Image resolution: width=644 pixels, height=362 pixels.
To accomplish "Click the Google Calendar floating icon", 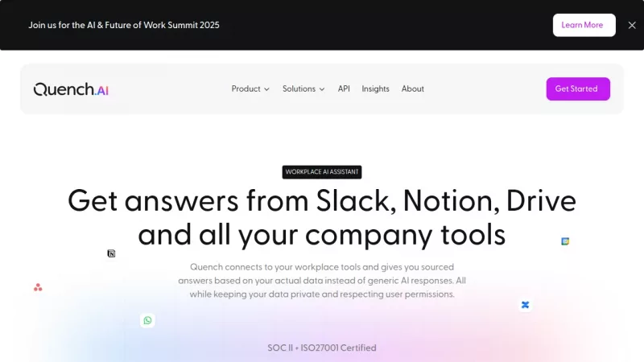I will pyautogui.click(x=565, y=241).
